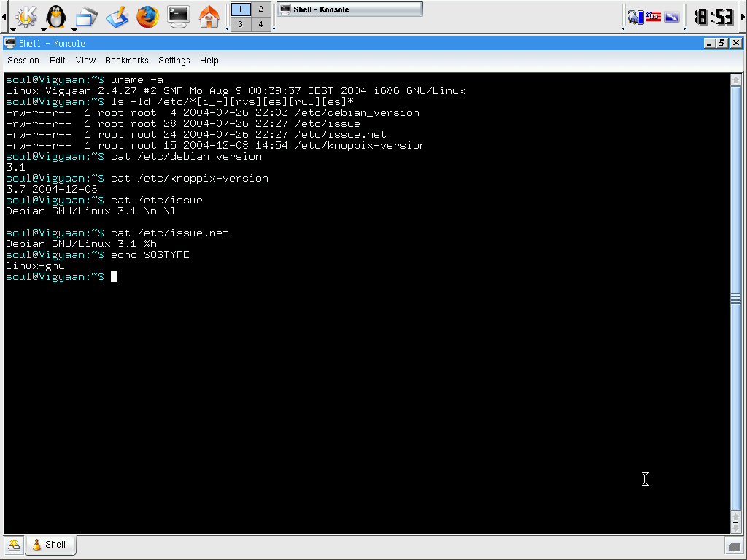Click the '3.7 2004-12-08' output line
747x560 pixels.
pyautogui.click(x=52, y=189)
